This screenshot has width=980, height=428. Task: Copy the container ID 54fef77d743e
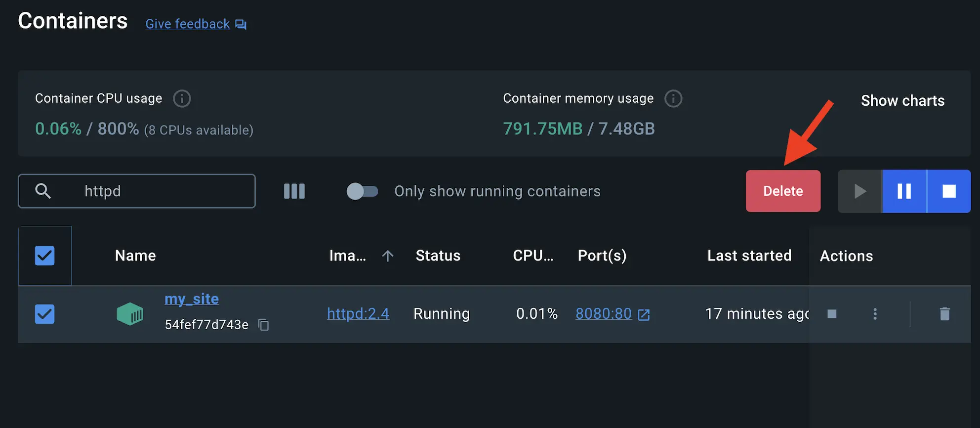click(x=263, y=325)
